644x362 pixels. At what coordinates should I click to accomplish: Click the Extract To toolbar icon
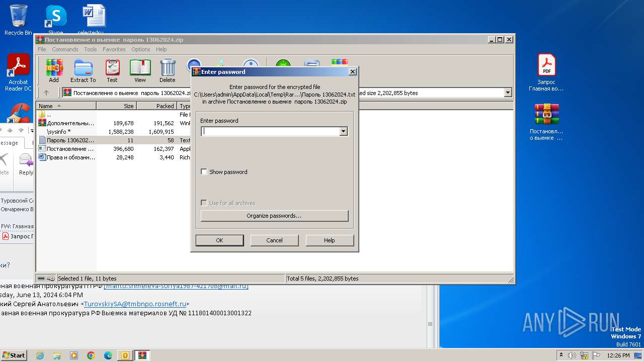coord(83,70)
